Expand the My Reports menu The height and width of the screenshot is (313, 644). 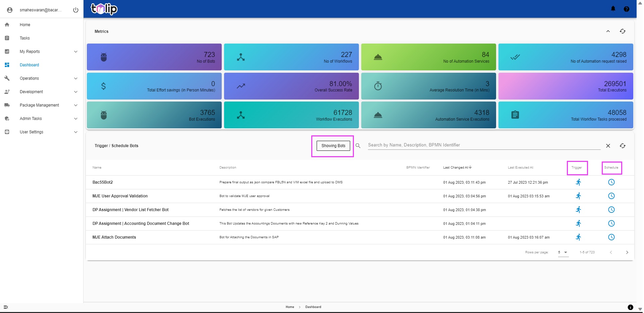point(42,52)
